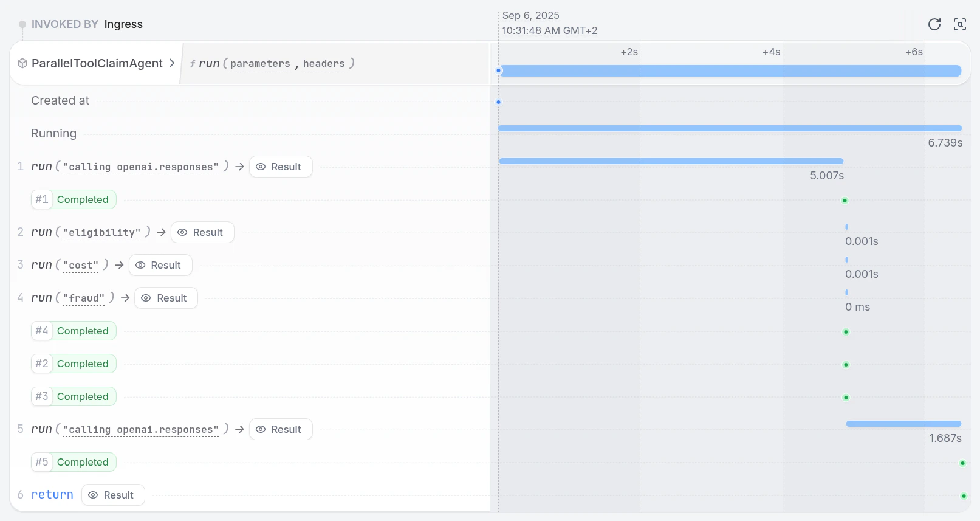Click the +6s time axis label

pyautogui.click(x=914, y=52)
